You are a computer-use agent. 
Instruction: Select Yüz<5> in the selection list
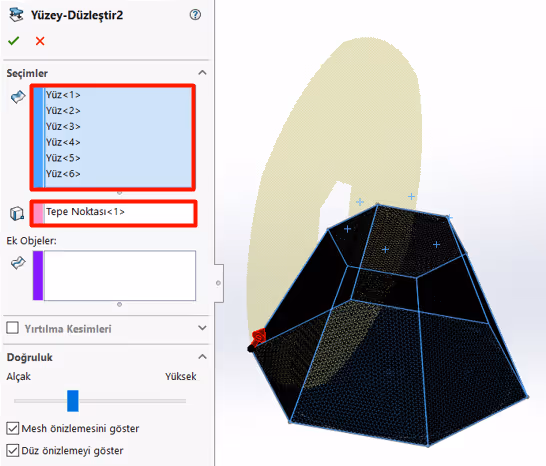[63, 158]
